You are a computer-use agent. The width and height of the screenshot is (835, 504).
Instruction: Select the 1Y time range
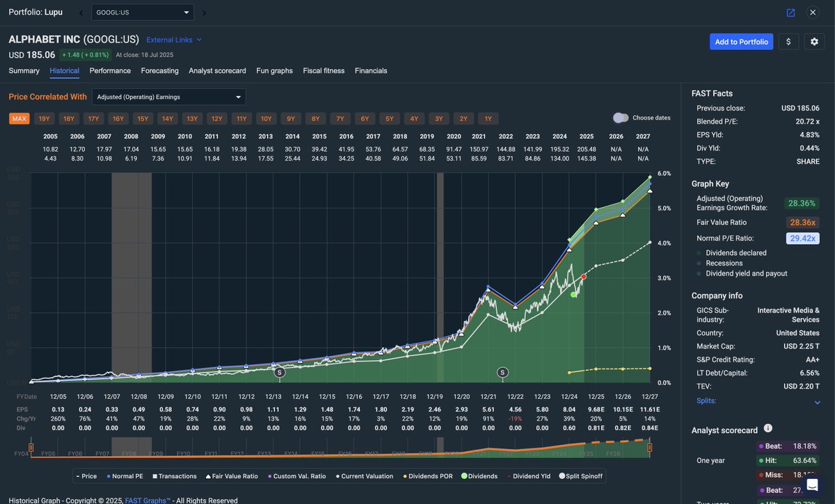tap(488, 119)
